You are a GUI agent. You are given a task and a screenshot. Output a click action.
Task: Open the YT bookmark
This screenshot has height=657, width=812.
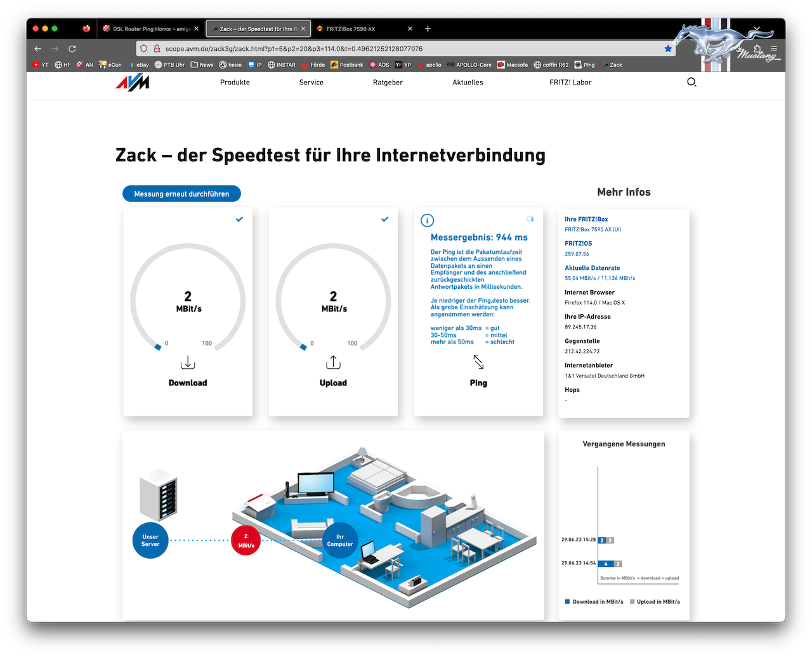(x=41, y=65)
